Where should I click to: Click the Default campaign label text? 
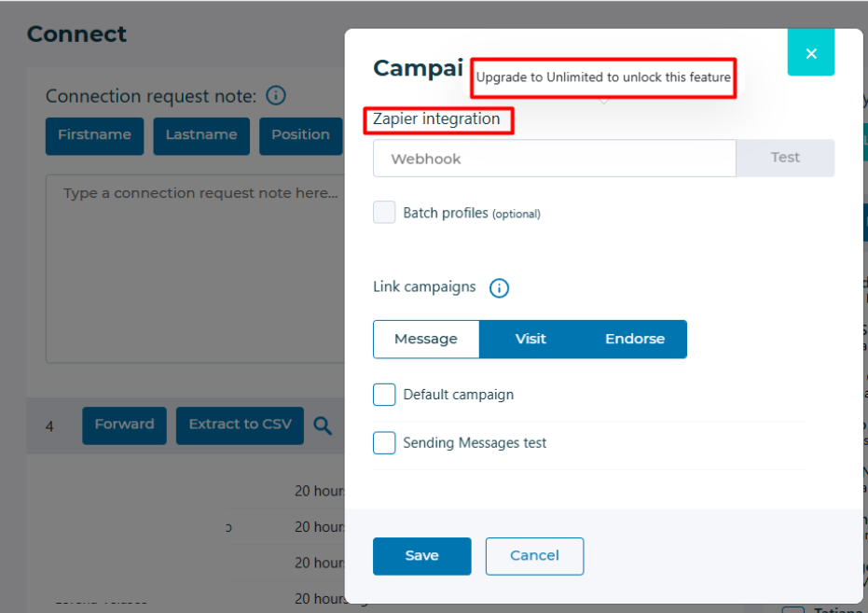pyautogui.click(x=459, y=395)
